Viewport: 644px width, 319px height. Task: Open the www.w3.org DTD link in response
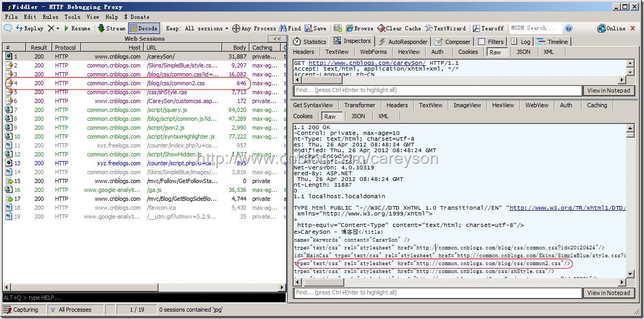pos(567,208)
